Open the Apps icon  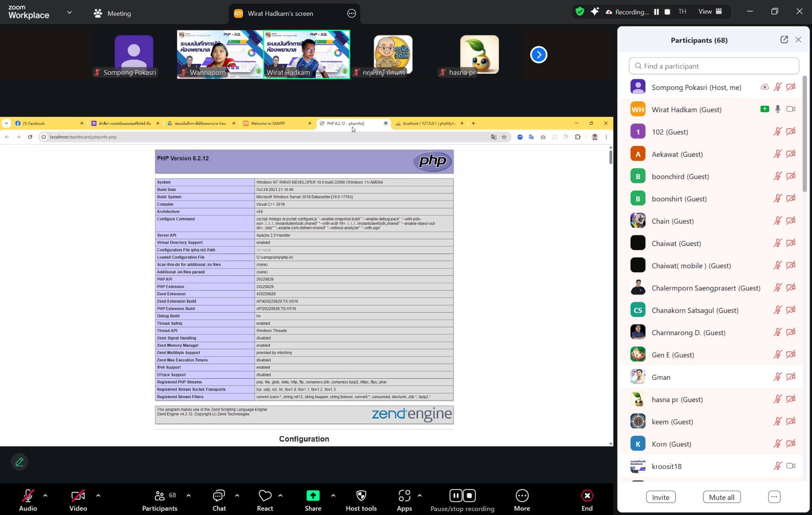click(x=404, y=496)
